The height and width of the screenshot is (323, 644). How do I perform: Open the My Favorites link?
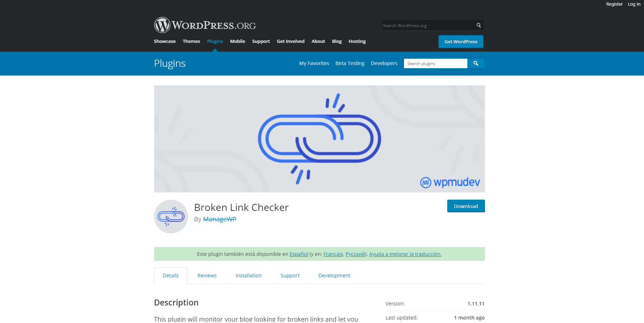[x=314, y=63]
